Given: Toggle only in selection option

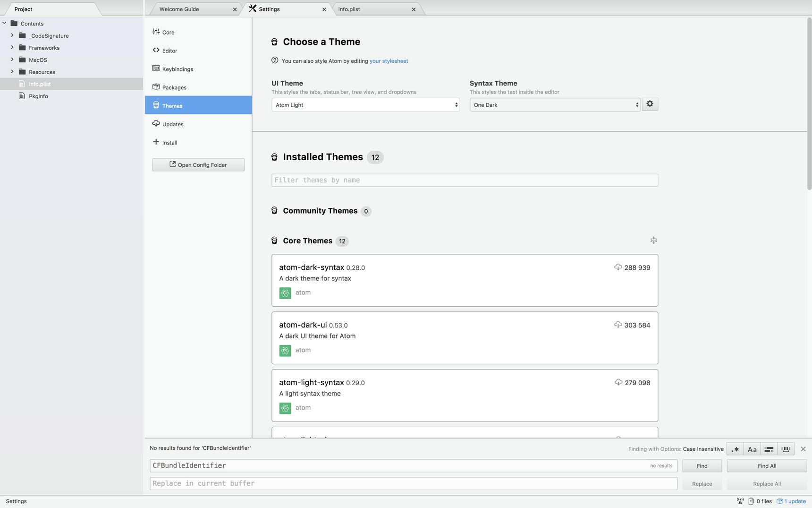Looking at the screenshot, I should click(769, 449).
